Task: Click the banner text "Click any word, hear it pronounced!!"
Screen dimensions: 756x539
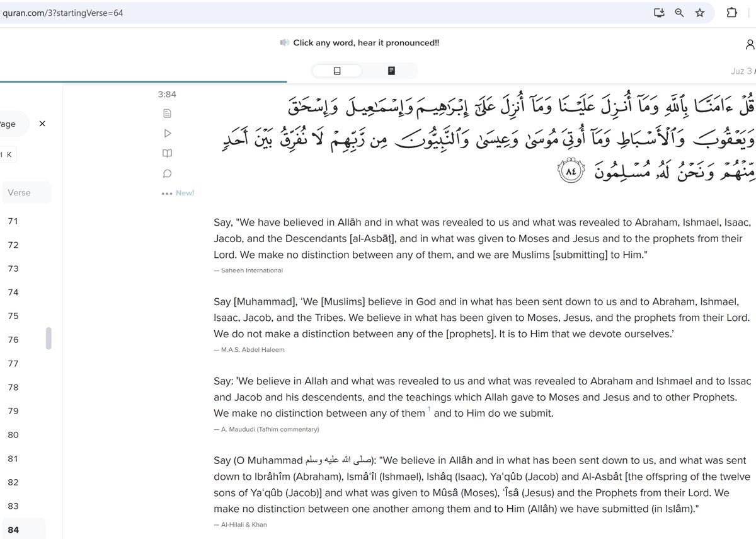Action: [366, 43]
